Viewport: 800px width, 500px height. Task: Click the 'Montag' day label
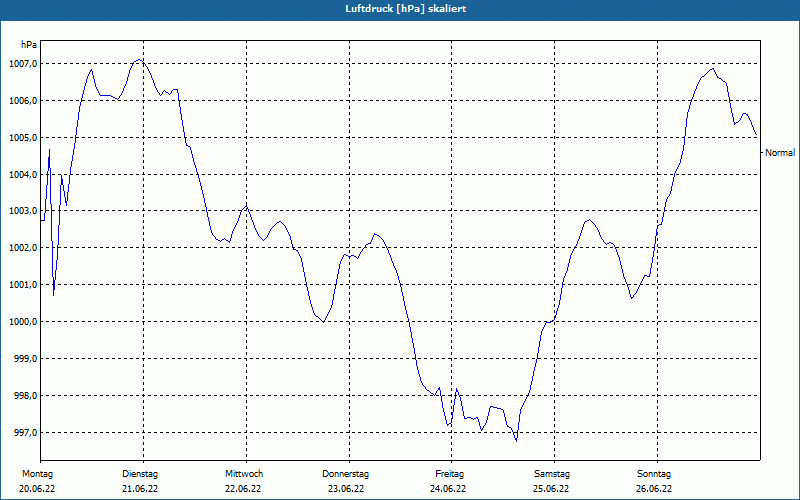tap(37, 474)
